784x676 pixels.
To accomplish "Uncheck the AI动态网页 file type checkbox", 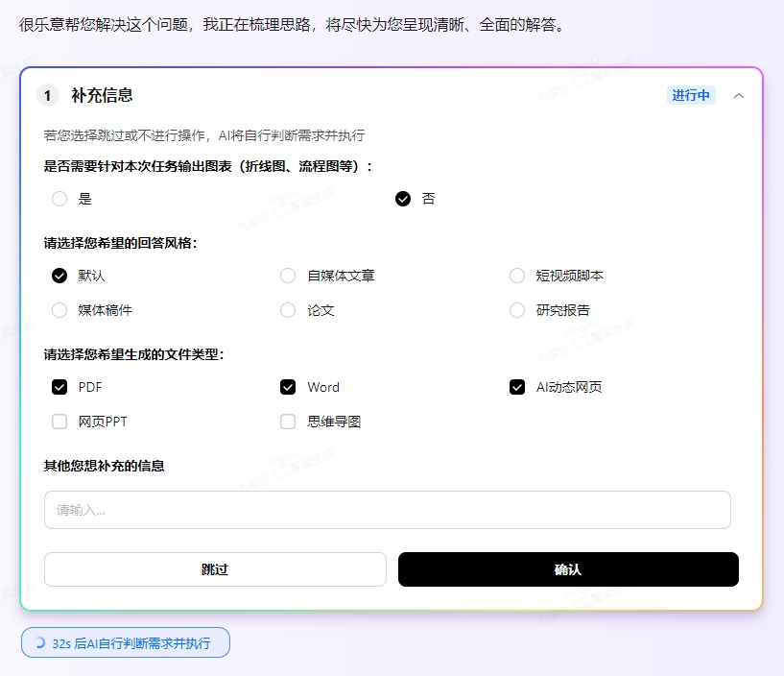I will point(517,387).
